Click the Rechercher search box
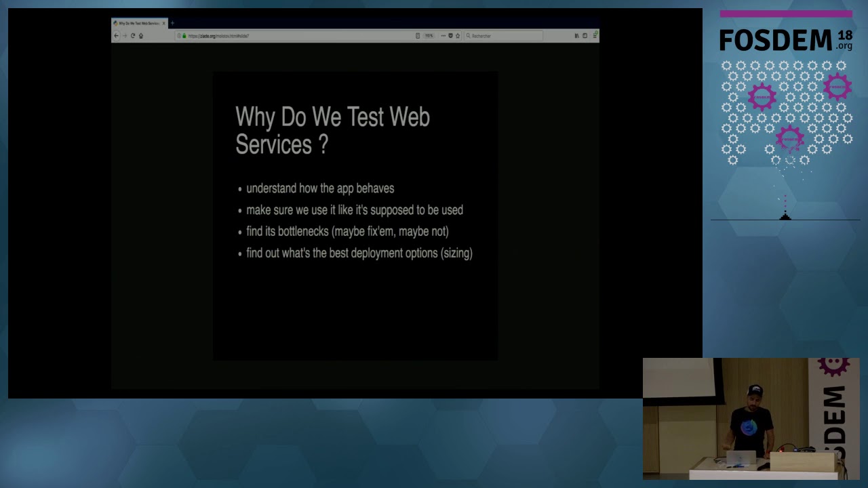 [503, 36]
